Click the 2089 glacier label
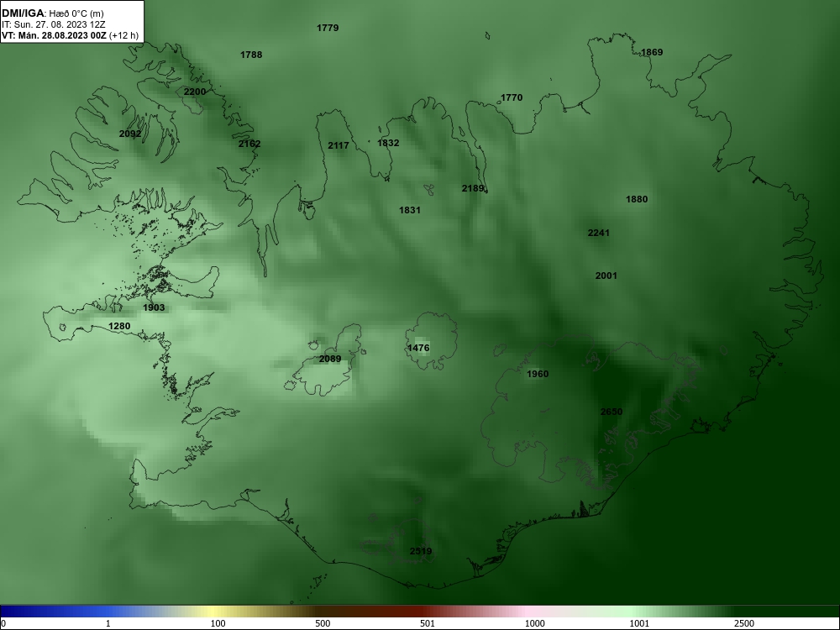The width and height of the screenshot is (840, 630). 330,359
